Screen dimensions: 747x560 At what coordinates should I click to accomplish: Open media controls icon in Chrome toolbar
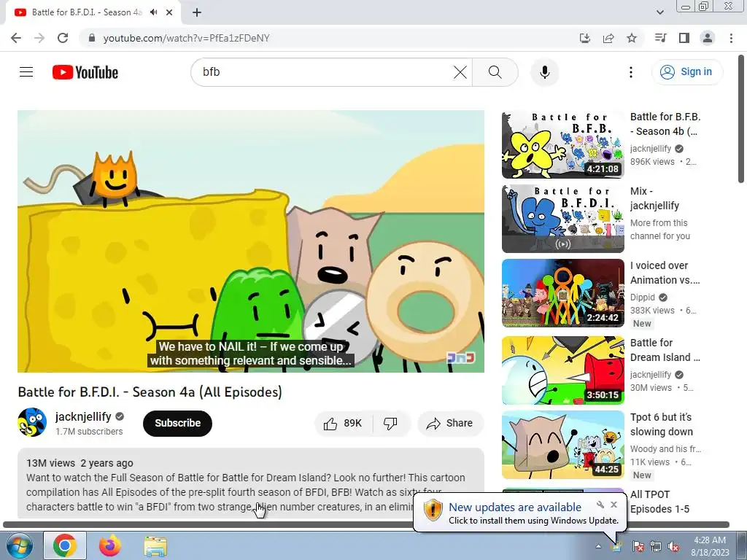coord(660,38)
